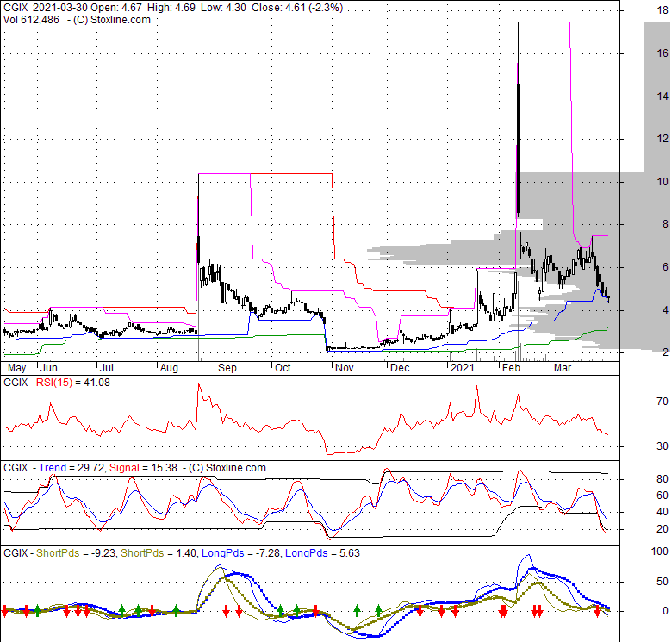The height and width of the screenshot is (642, 672).
Task: Click the 16 mark on the price axis
Action: point(663,53)
